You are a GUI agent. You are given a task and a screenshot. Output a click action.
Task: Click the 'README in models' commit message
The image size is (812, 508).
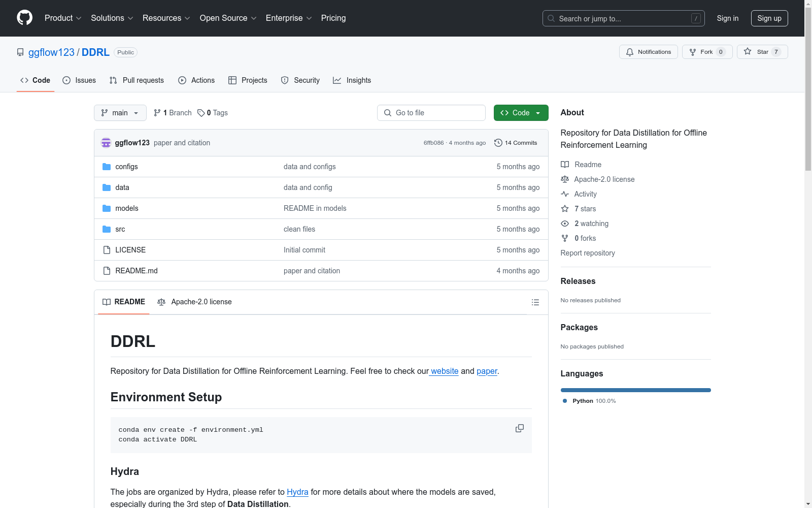[x=315, y=208]
